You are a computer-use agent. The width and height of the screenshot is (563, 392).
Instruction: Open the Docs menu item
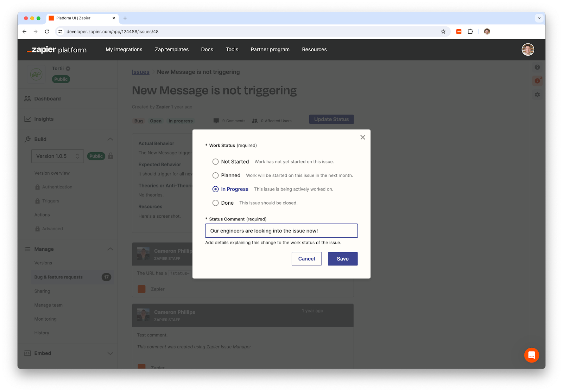(x=207, y=50)
